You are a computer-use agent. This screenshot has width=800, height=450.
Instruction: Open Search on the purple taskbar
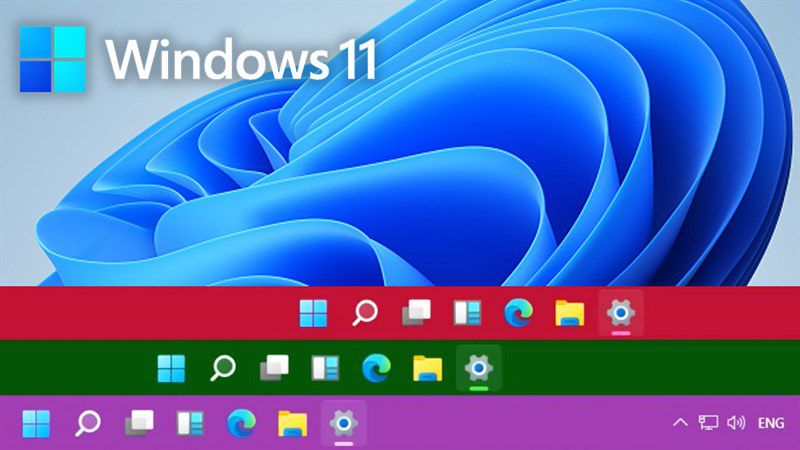[x=88, y=423]
